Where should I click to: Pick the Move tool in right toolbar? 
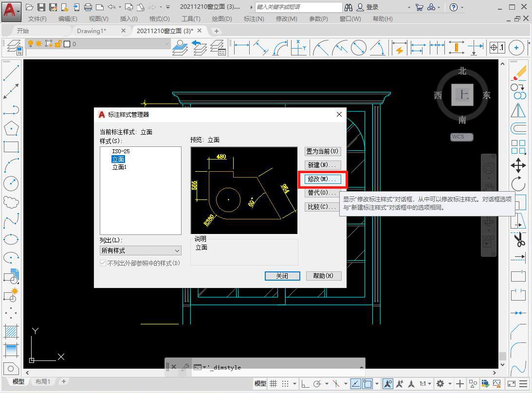518,165
